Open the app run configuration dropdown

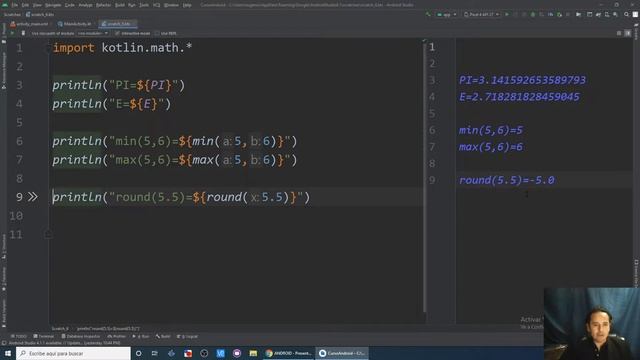click(447, 14)
